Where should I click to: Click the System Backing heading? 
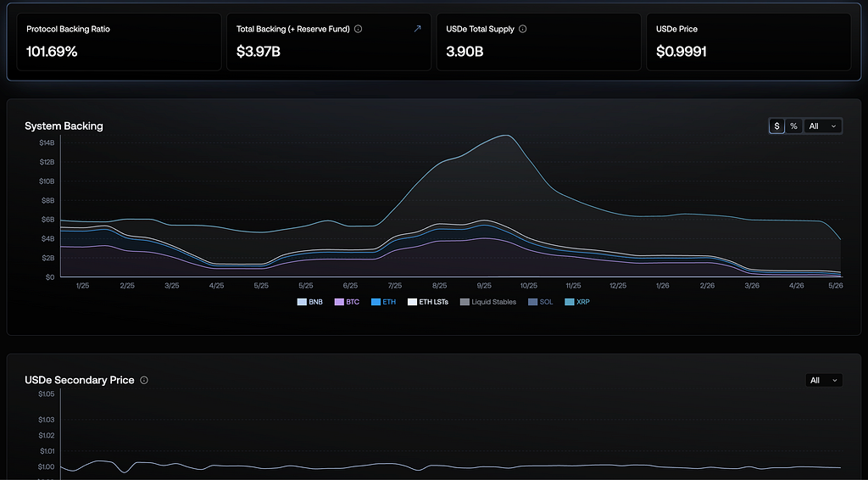coord(64,126)
